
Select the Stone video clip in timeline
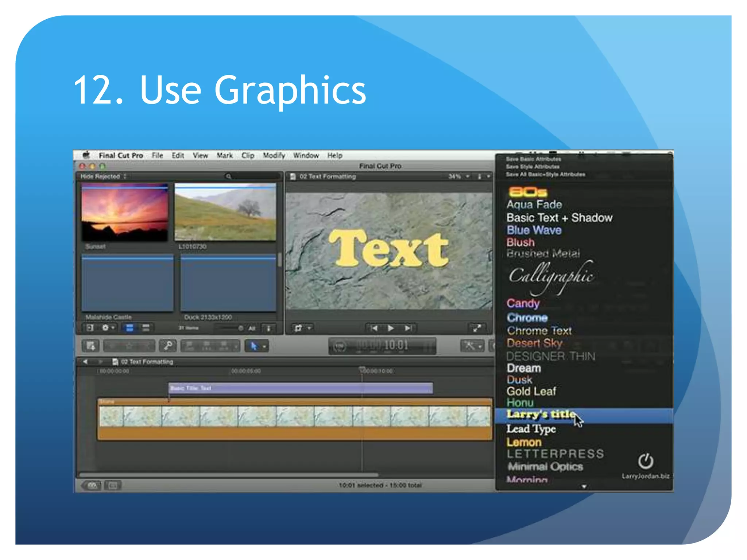pyautogui.click(x=295, y=419)
